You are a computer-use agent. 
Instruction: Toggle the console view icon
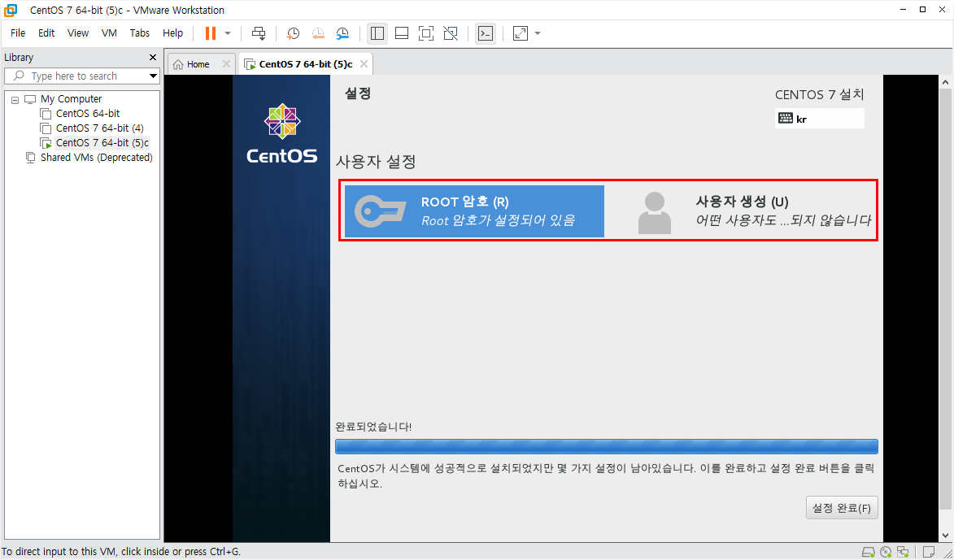point(485,33)
